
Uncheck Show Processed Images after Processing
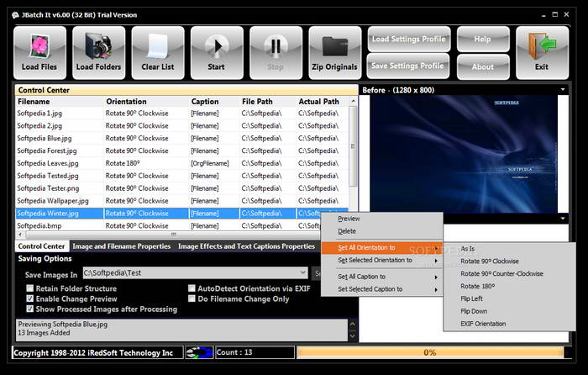30,309
